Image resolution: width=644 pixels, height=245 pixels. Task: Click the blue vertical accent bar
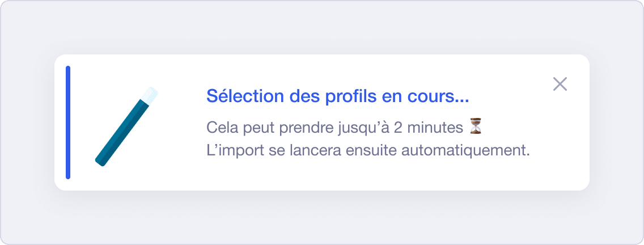(68, 122)
